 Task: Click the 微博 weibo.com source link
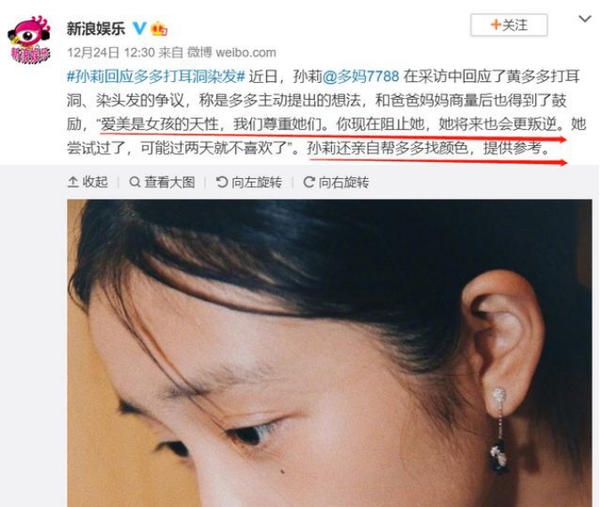[232, 52]
